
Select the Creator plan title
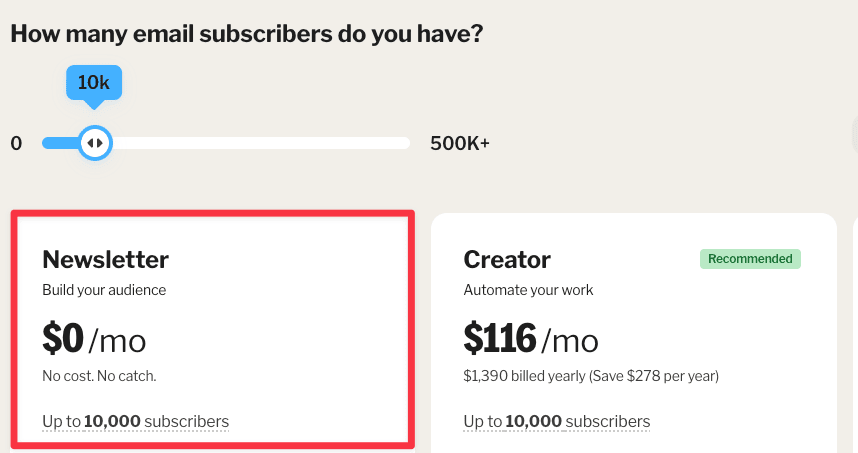(507, 260)
